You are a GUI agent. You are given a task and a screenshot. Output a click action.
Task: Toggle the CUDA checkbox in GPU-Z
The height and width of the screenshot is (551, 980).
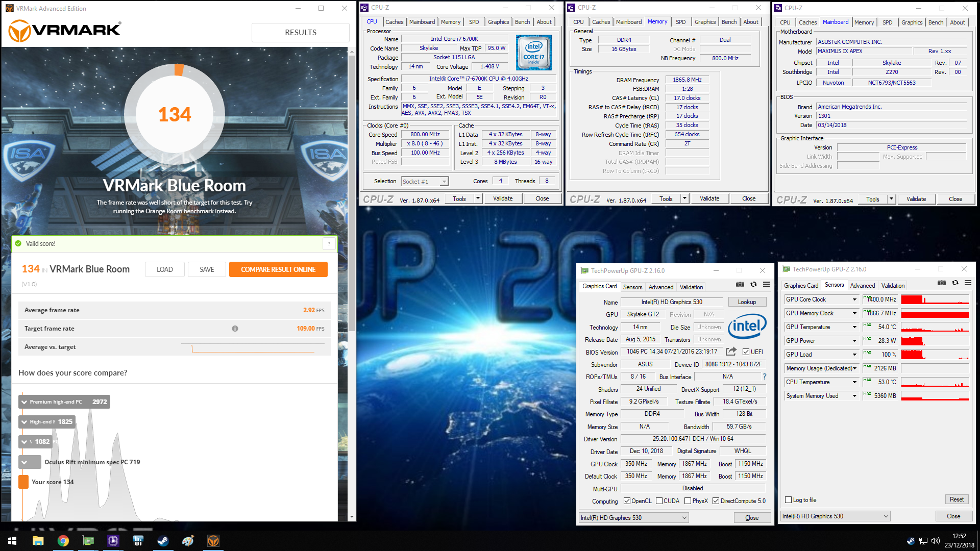tap(659, 500)
